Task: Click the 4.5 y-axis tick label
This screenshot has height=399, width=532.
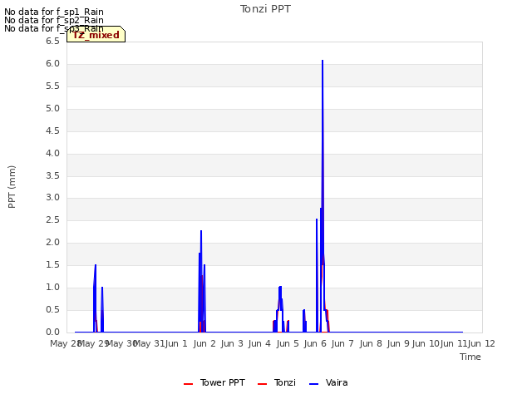Action: (x=52, y=131)
